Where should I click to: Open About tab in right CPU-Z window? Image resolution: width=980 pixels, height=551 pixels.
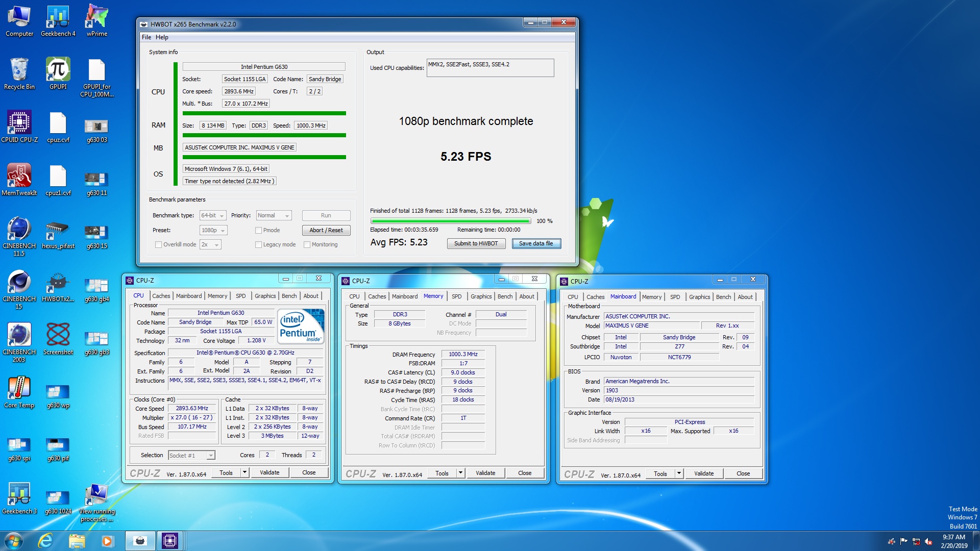[x=745, y=297]
